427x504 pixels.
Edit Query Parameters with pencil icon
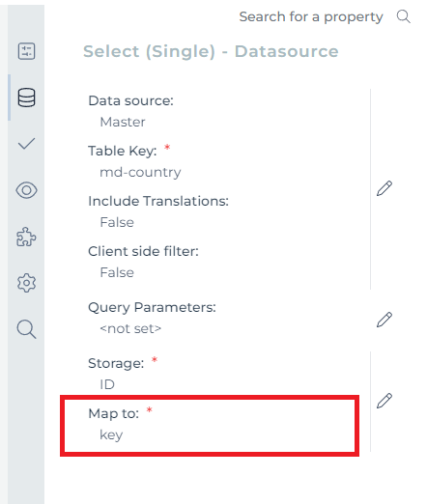(384, 320)
